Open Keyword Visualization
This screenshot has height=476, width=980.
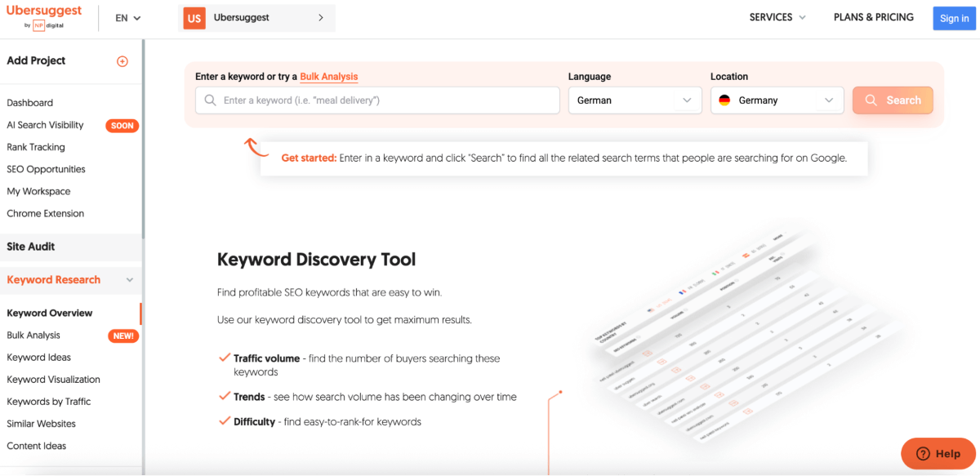53,380
